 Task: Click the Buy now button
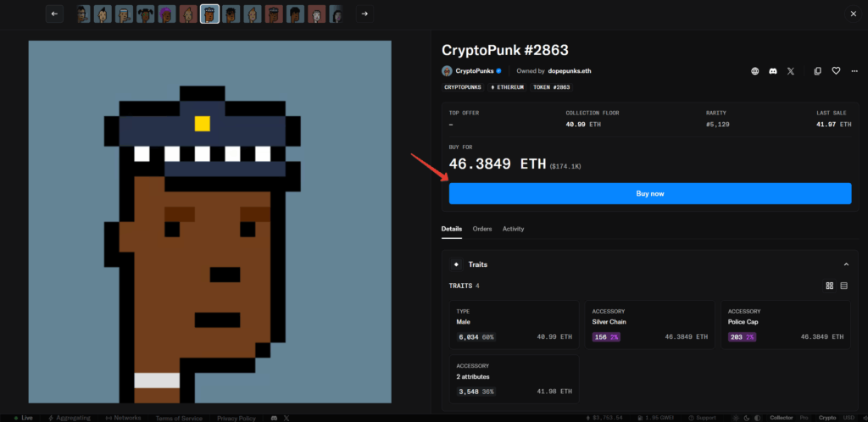pyautogui.click(x=650, y=194)
